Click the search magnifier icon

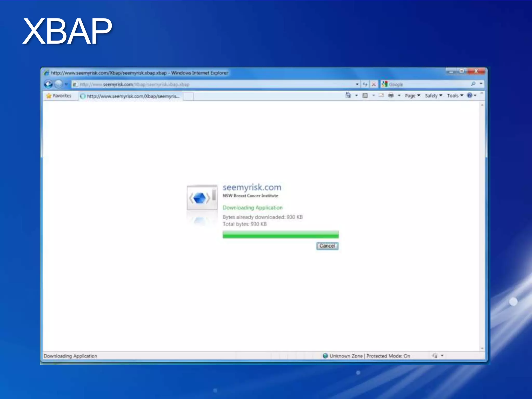(473, 84)
